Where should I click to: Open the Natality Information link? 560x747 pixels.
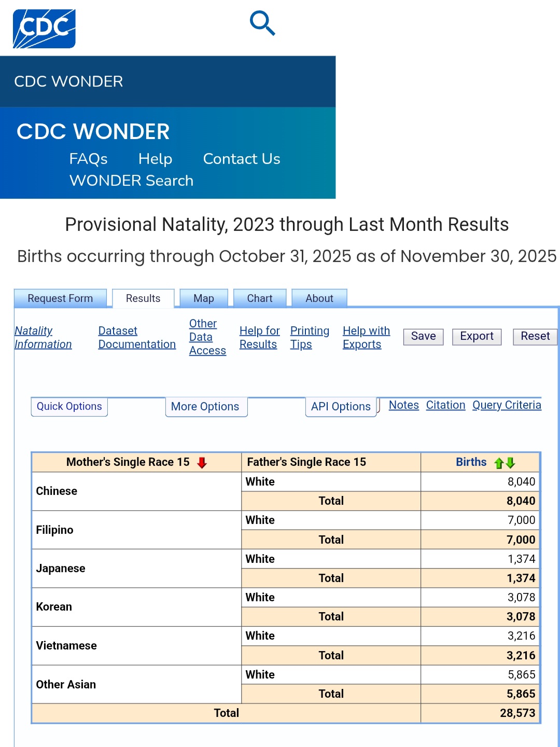(x=43, y=338)
